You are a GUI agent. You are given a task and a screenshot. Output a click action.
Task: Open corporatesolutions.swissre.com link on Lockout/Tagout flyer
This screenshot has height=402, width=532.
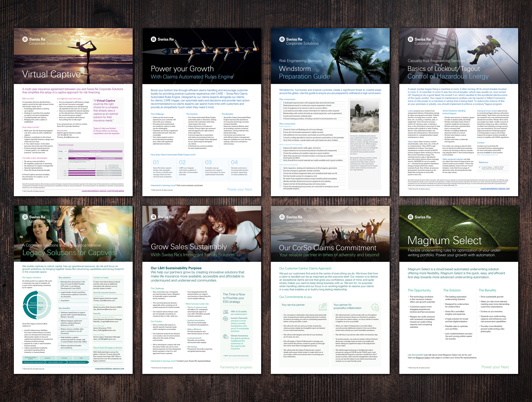(495, 189)
